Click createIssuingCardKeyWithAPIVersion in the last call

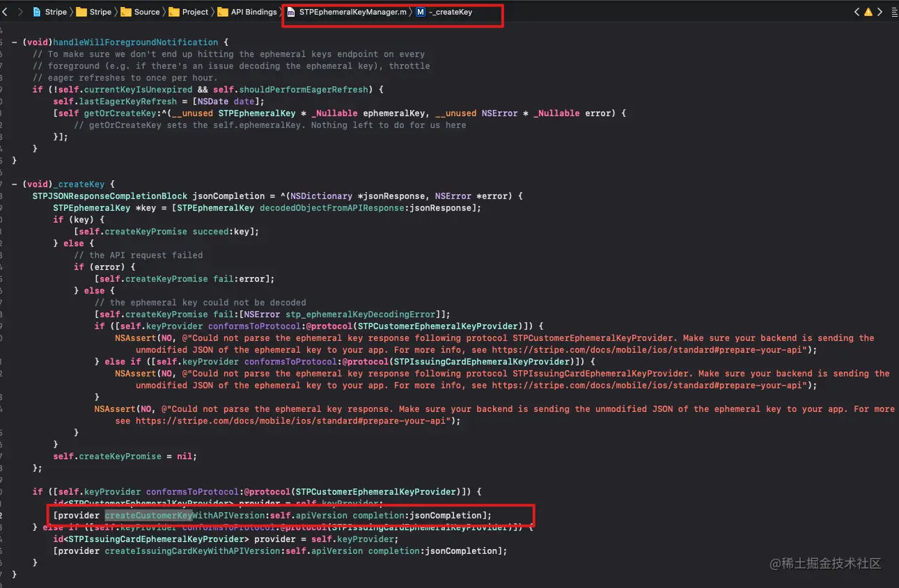(x=193, y=550)
